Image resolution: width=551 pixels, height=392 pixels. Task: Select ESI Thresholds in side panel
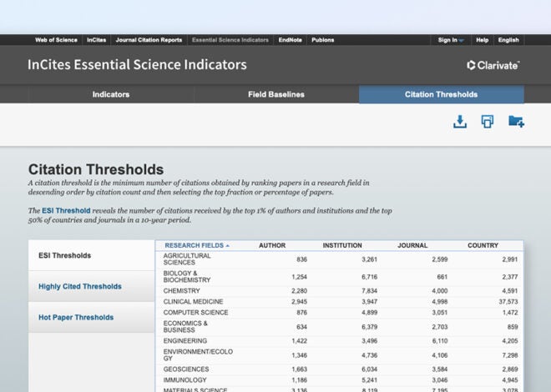(x=91, y=255)
